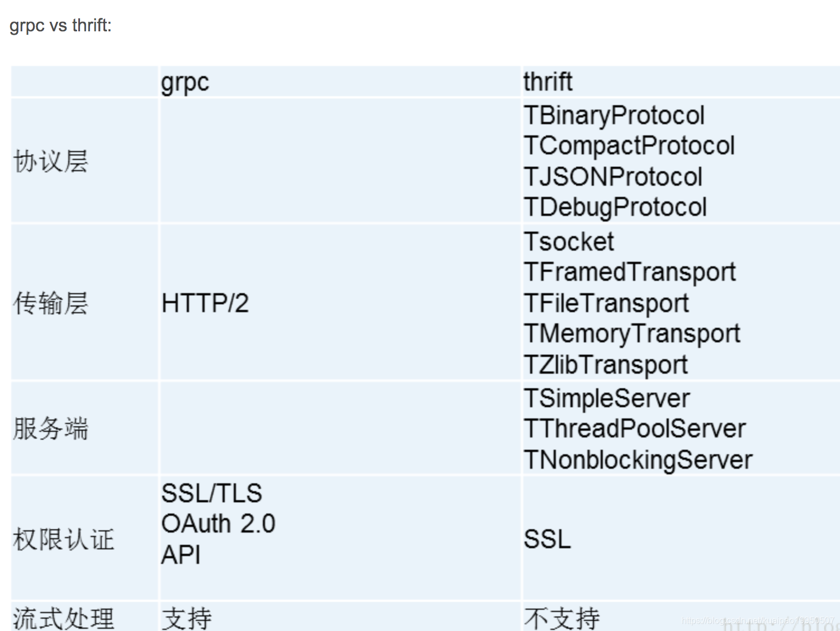The image size is (840, 631).
Task: Click 'TNonblockingServer' in the thrift column
Action: coord(638,460)
